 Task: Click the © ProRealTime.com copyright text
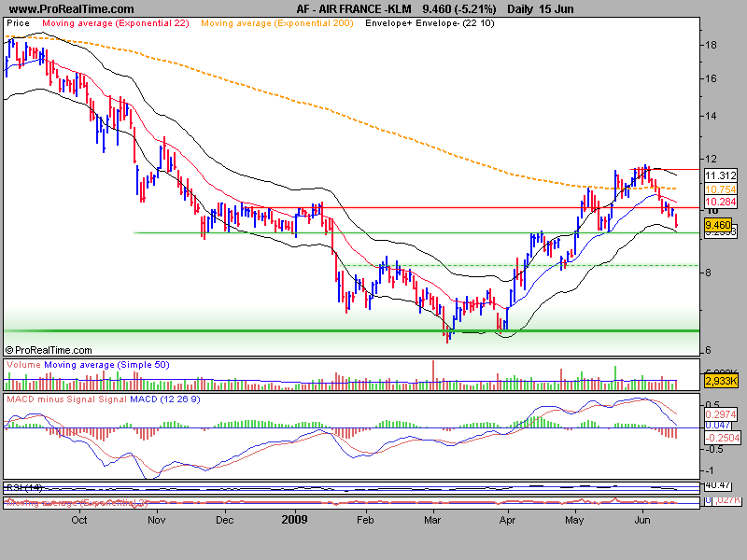point(49,350)
